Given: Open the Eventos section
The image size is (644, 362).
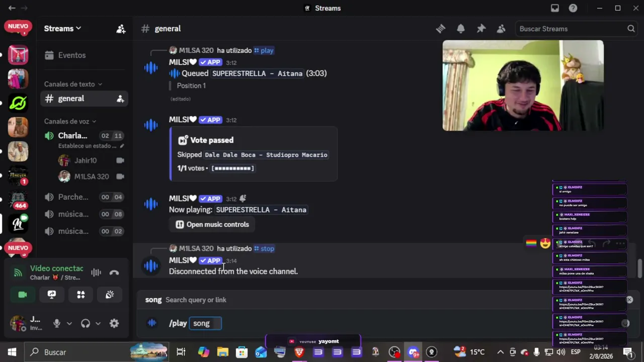Looking at the screenshot, I should point(84,55).
